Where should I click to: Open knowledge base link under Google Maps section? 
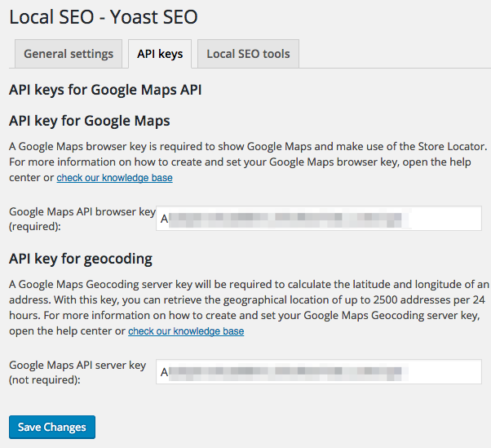(115, 178)
